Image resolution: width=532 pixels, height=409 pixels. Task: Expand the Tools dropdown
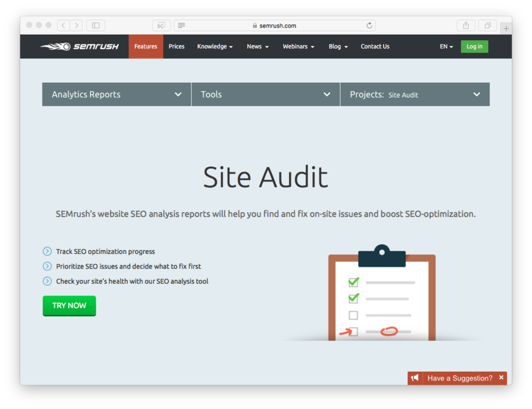click(x=265, y=95)
